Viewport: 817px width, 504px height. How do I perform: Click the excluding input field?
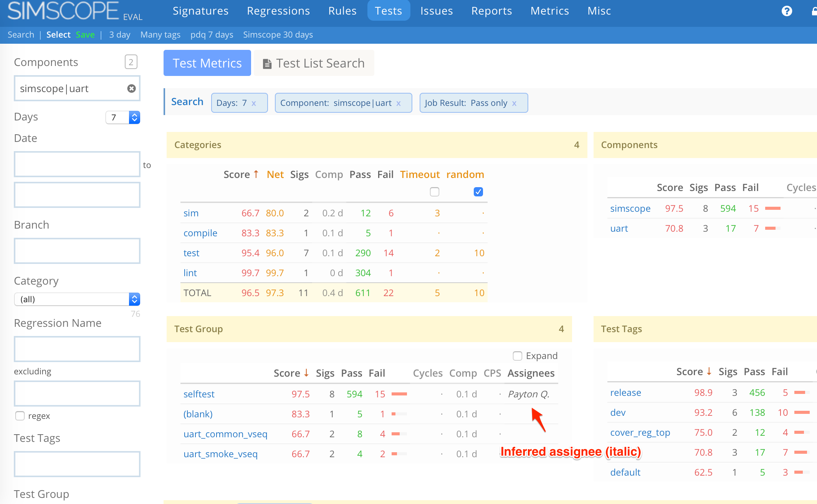point(77,394)
